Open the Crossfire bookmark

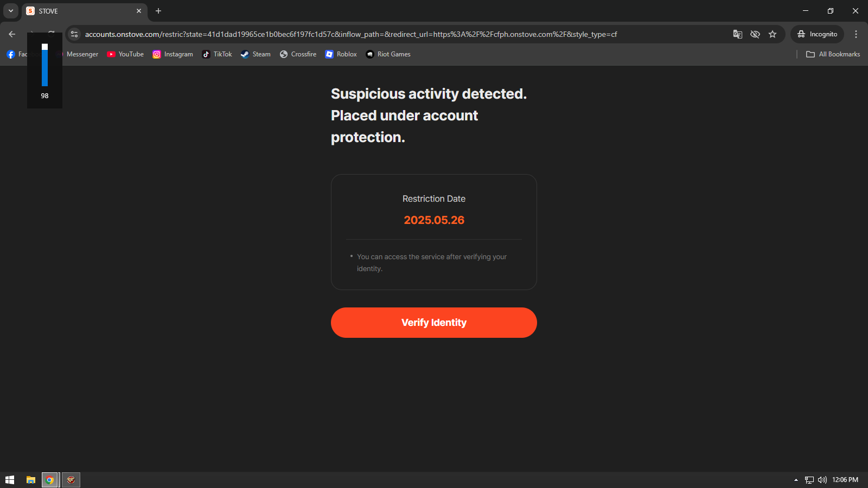(x=298, y=54)
